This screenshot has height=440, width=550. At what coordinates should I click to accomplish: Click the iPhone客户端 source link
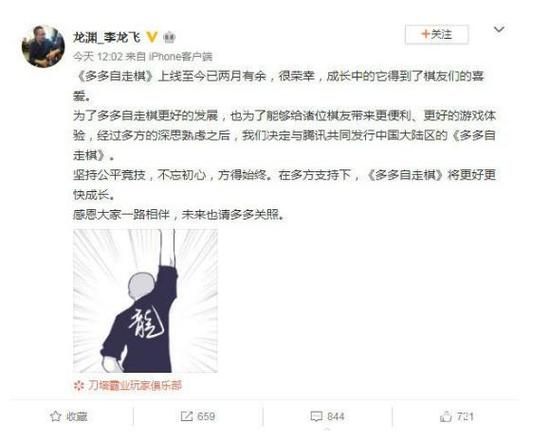(181, 56)
